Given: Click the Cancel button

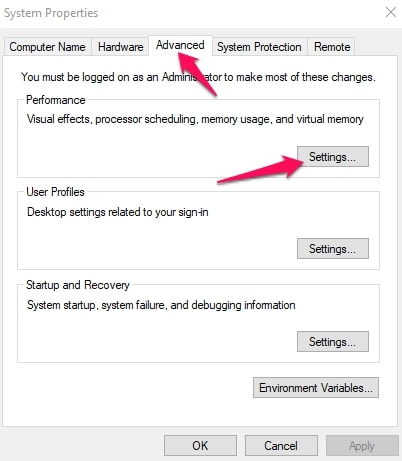Looking at the screenshot, I should 281,445.
